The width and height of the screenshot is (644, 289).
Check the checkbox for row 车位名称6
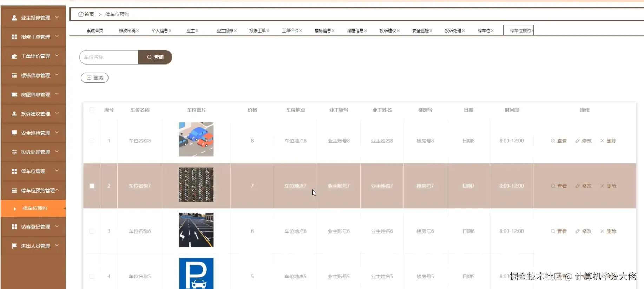pyautogui.click(x=92, y=231)
